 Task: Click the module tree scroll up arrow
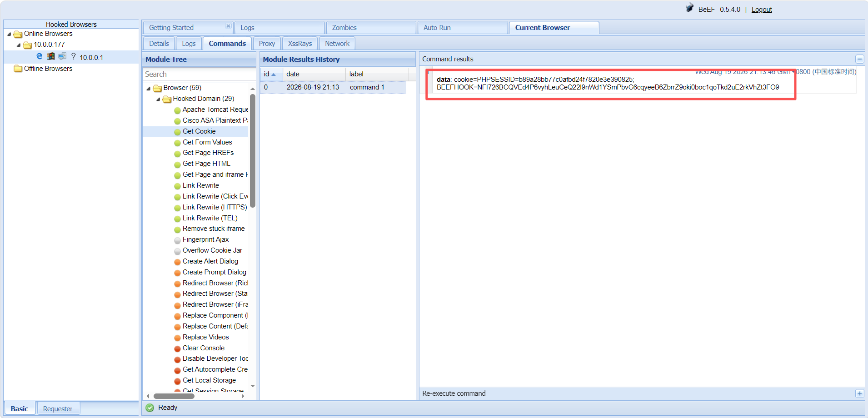[x=253, y=88]
